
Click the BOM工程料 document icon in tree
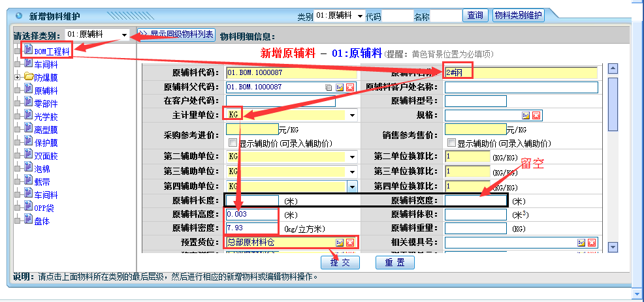pyautogui.click(x=28, y=50)
